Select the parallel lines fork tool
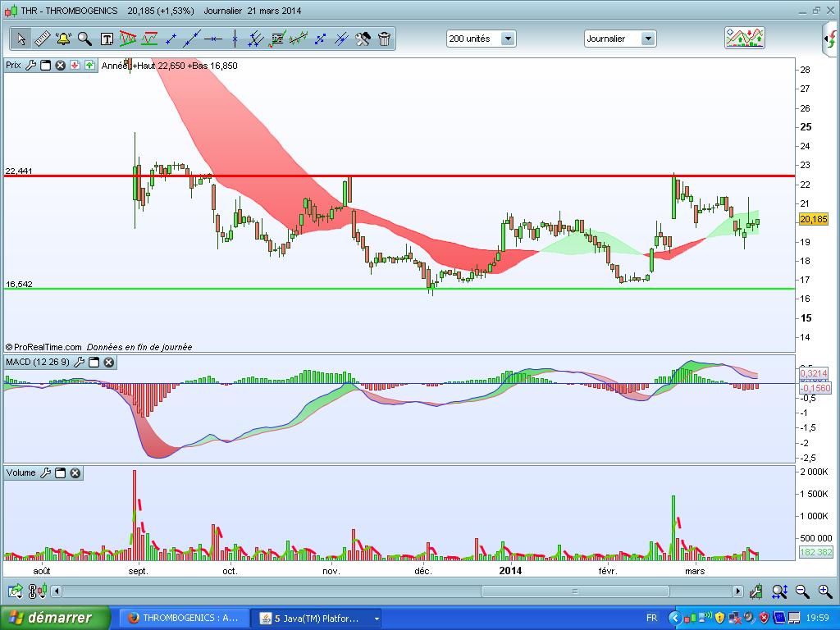 256,39
